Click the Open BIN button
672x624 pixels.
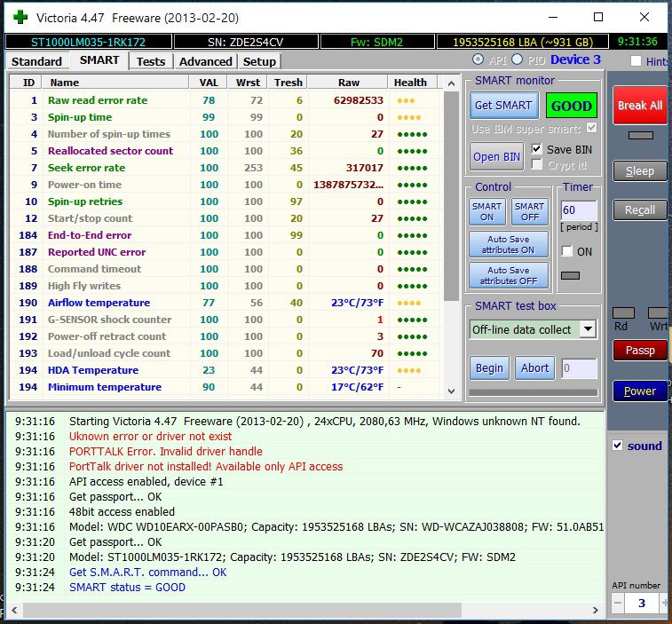pos(496,157)
